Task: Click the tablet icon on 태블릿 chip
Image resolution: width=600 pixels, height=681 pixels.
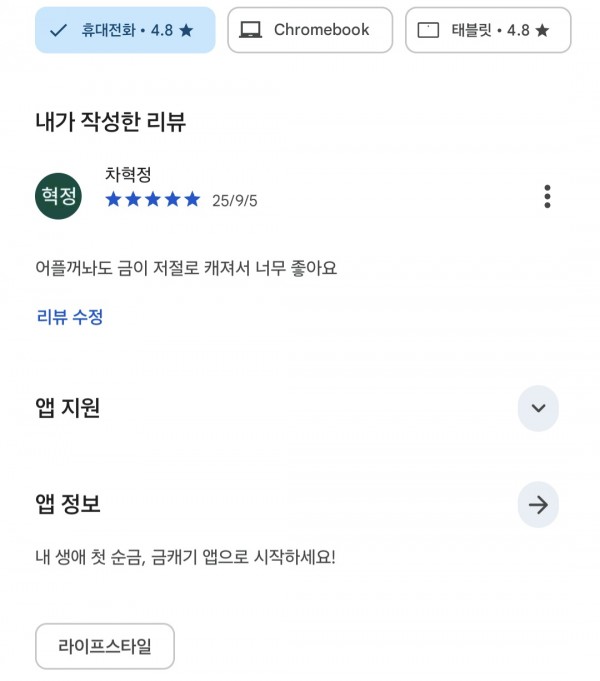Action: (x=428, y=30)
